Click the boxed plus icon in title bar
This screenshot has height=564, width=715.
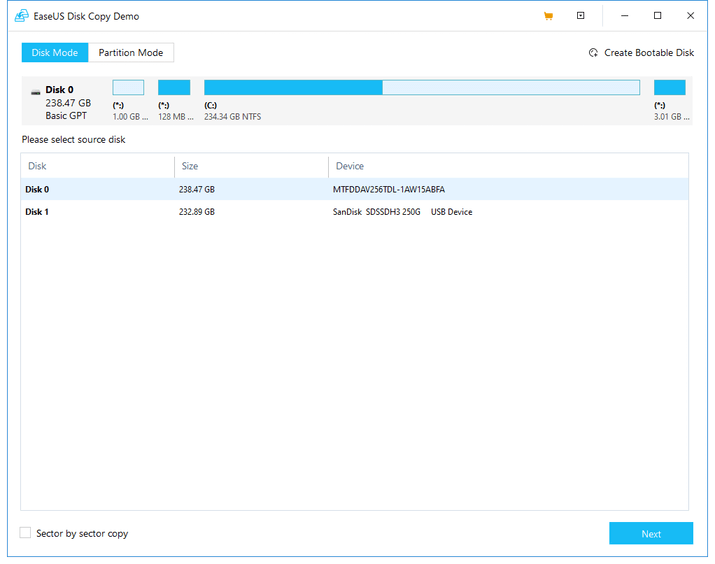pos(581,16)
